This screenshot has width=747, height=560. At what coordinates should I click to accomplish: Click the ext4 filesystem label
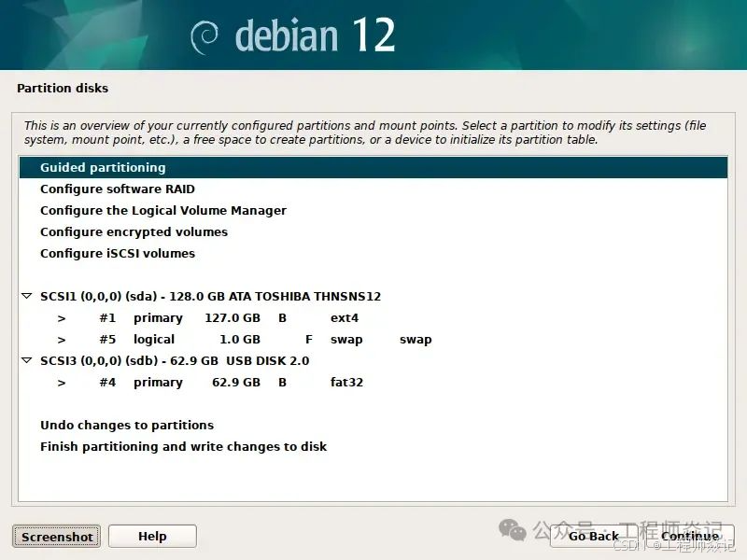coord(345,317)
